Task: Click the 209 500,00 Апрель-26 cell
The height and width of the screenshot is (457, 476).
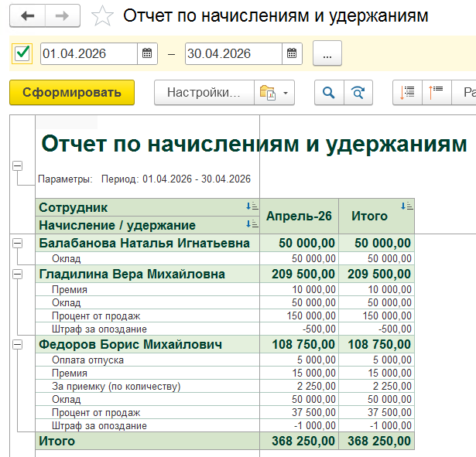Action: tap(299, 275)
